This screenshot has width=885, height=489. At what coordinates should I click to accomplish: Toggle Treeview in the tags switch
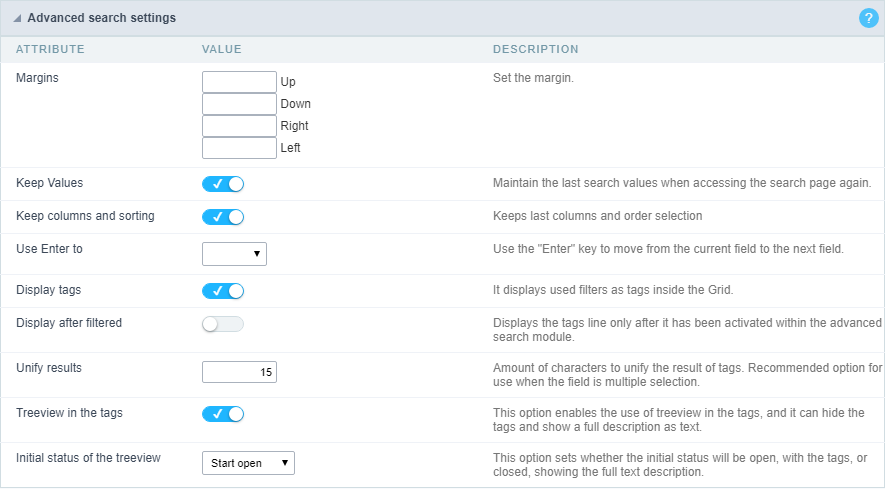coord(223,414)
